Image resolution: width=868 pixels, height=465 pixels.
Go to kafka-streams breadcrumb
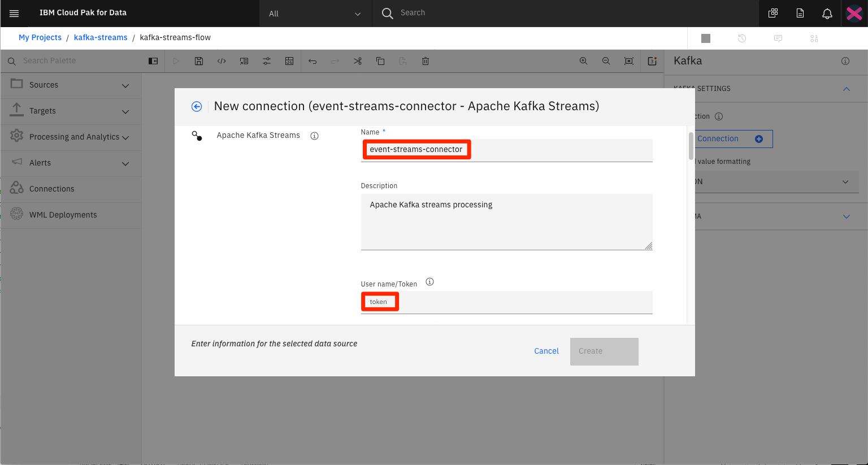[101, 37]
